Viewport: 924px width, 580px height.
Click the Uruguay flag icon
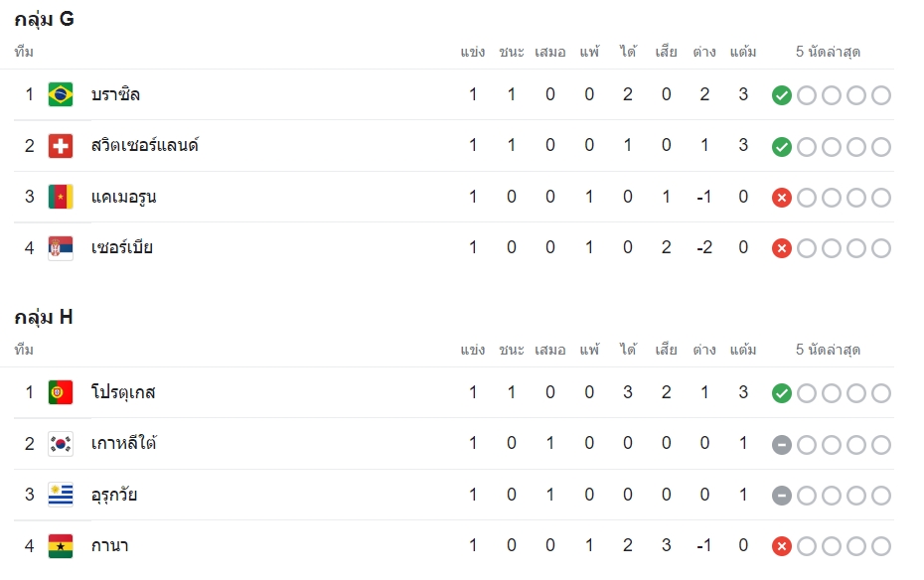[x=60, y=495]
